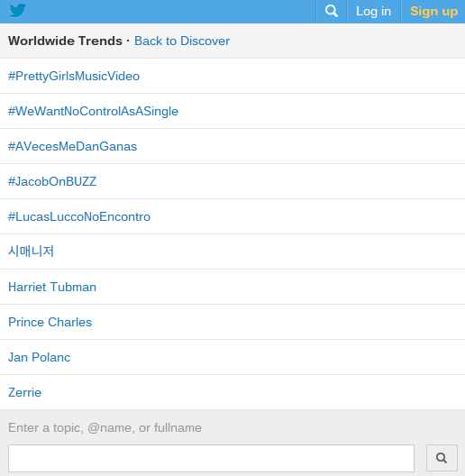Click the search submit magnifier button
Image resolution: width=465 pixels, height=476 pixels.
442,458
